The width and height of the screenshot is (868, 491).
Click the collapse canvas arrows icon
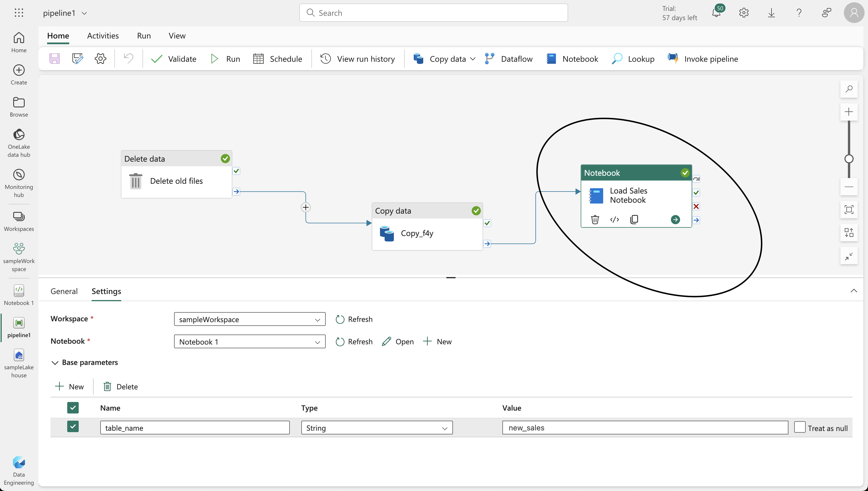coord(849,256)
